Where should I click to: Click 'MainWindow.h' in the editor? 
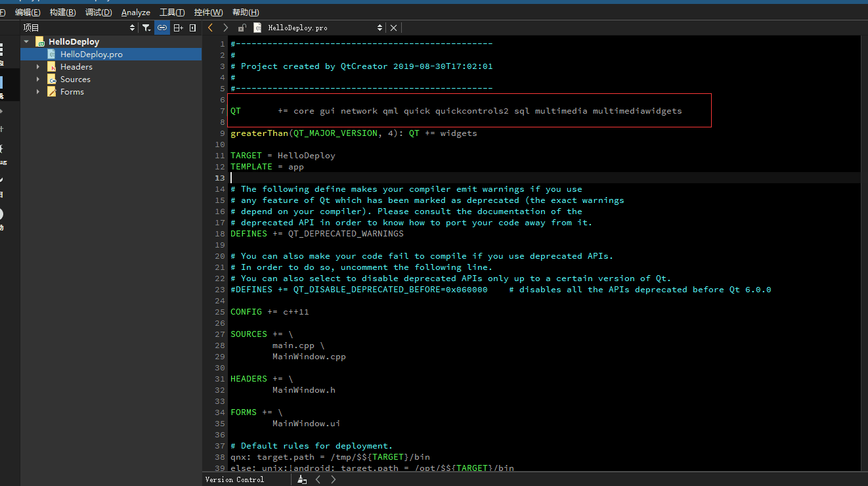click(x=304, y=390)
